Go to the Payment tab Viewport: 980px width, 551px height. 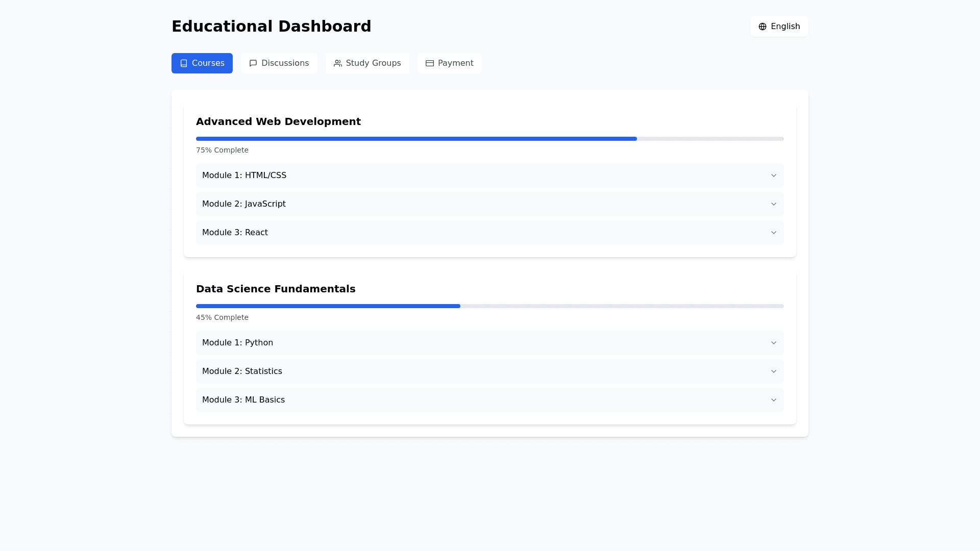coord(449,63)
